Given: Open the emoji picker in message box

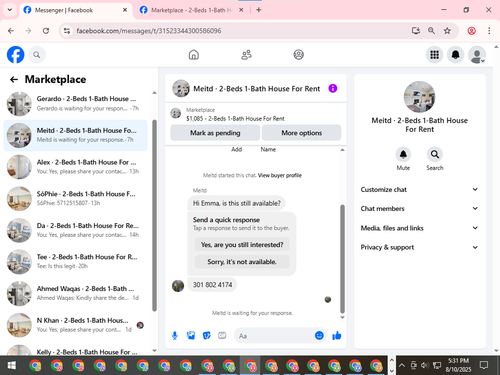Looking at the screenshot, I should 319,336.
